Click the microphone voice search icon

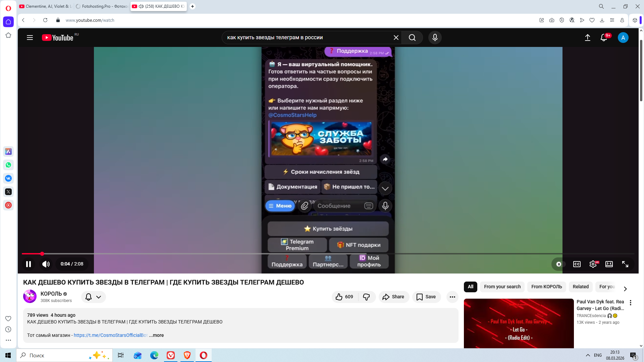435,38
